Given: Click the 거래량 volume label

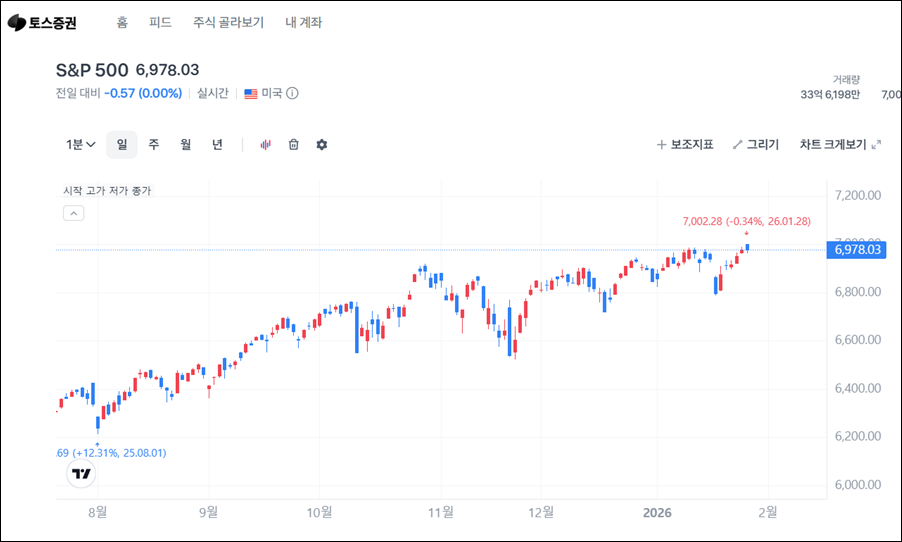Looking at the screenshot, I should 846,80.
